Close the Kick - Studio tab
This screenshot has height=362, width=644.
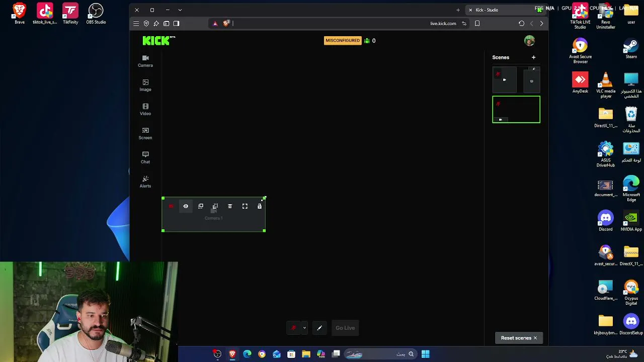470,10
